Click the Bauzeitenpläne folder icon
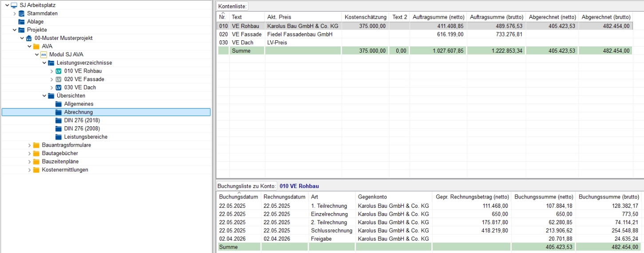The image size is (644, 253). tap(36, 162)
